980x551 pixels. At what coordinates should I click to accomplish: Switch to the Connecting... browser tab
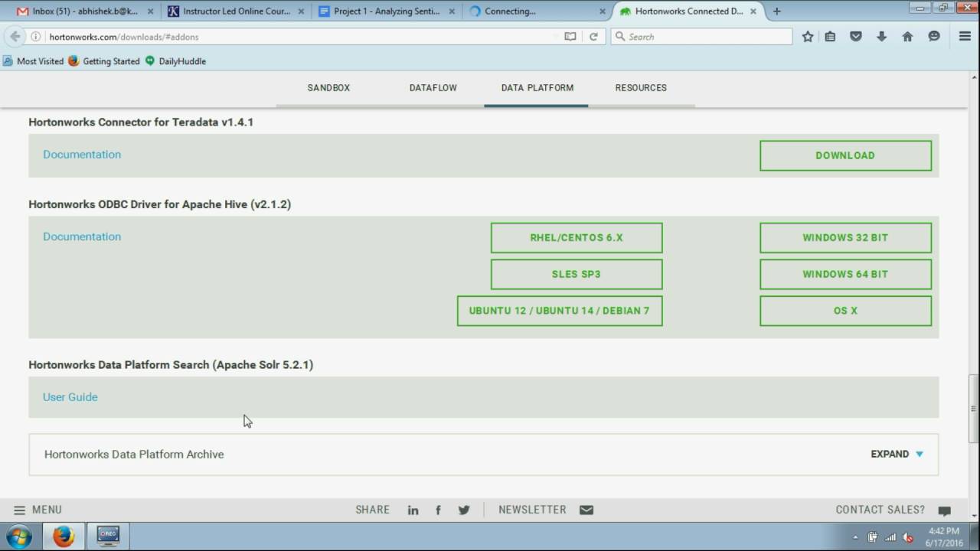point(537,11)
